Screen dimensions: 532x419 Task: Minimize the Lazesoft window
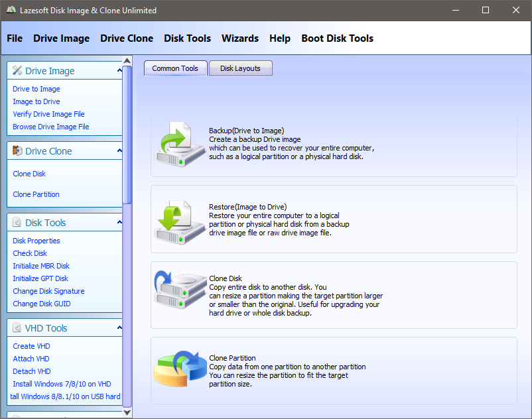pyautogui.click(x=456, y=10)
